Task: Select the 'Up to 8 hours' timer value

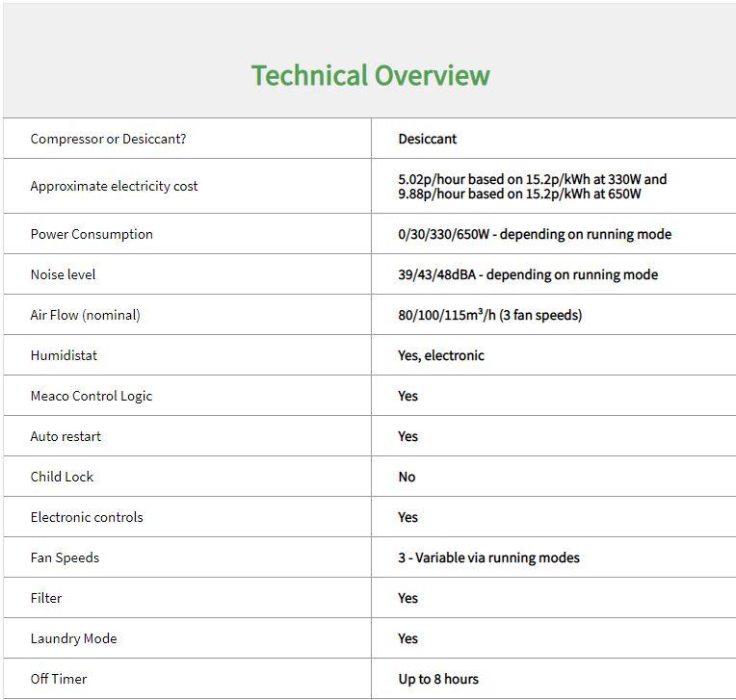Action: click(x=438, y=679)
